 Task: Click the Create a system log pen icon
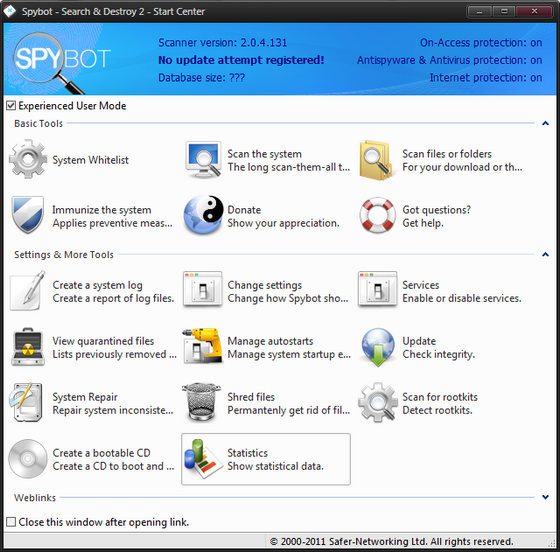pyautogui.click(x=28, y=291)
